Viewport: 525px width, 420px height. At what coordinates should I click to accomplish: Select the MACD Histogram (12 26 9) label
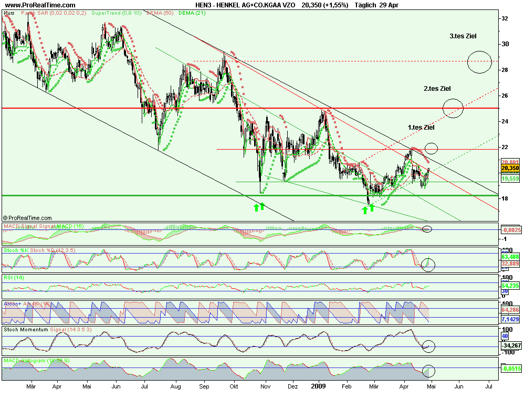click(x=37, y=361)
